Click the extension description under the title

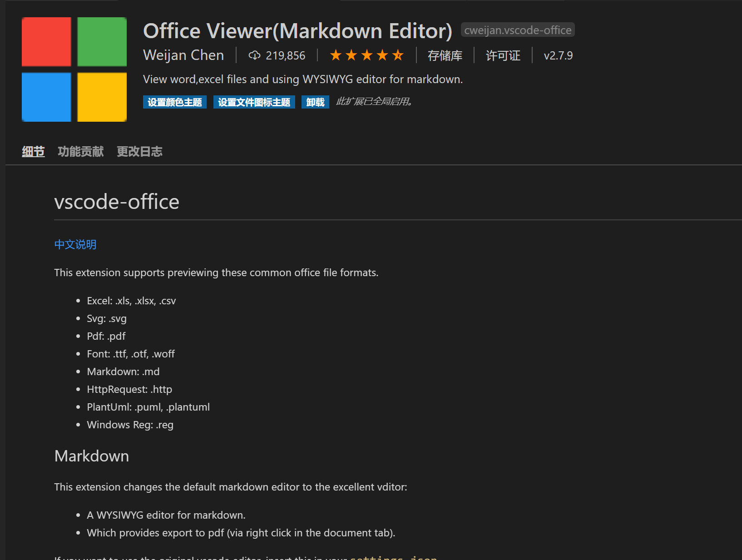pos(303,79)
